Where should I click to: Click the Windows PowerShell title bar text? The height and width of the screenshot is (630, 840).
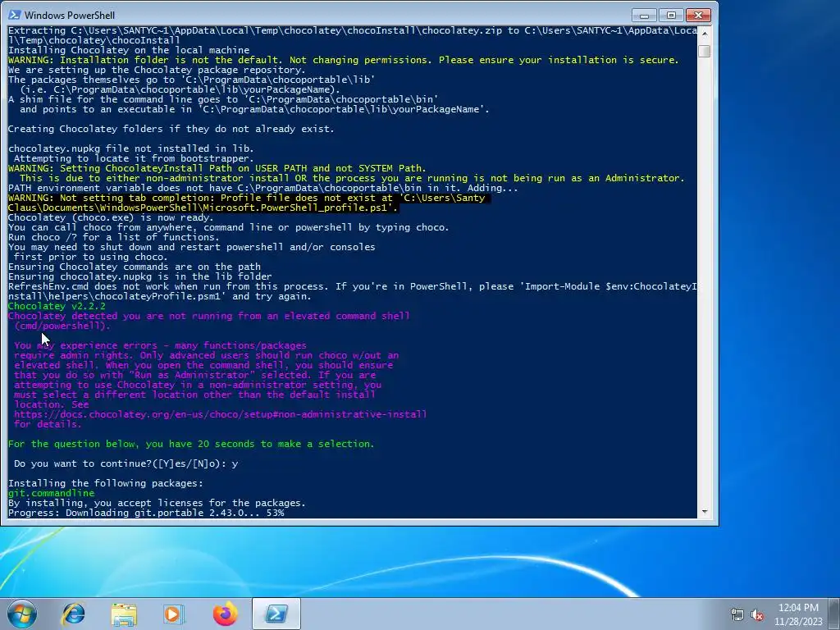point(70,15)
